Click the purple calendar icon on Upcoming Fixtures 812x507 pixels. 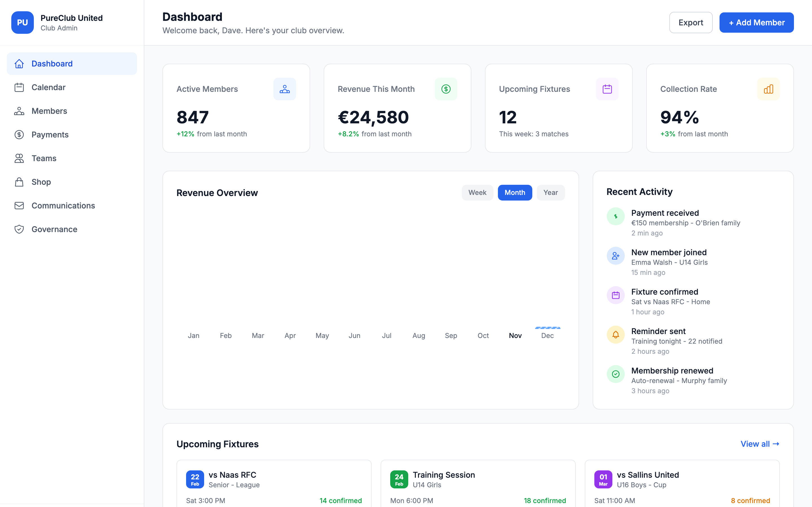(x=607, y=89)
